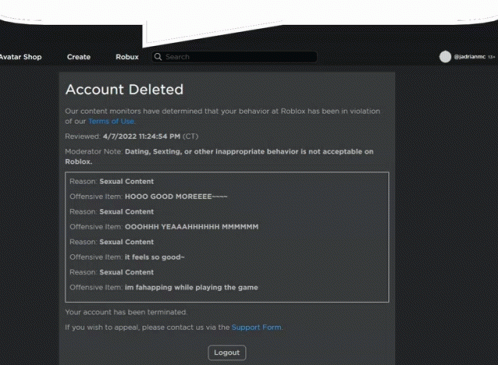Select text 'it feels so good~'
Image resolution: width=498 pixels, height=365 pixels.
click(x=155, y=257)
